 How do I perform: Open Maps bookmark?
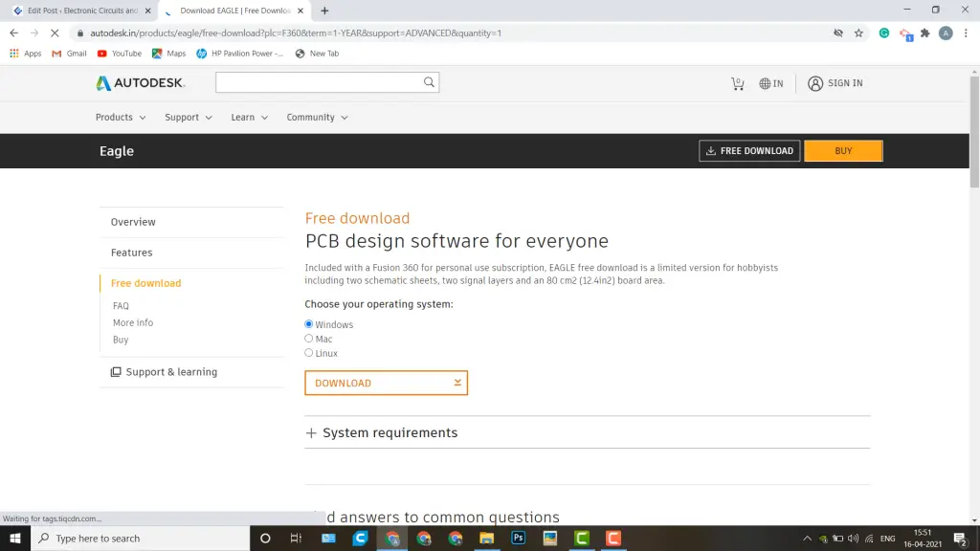pyautogui.click(x=168, y=54)
